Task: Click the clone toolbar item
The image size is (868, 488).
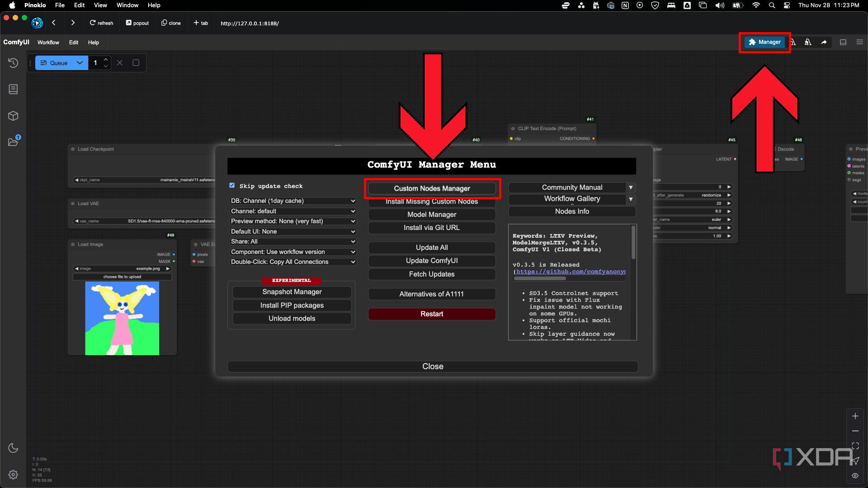Action: [171, 23]
